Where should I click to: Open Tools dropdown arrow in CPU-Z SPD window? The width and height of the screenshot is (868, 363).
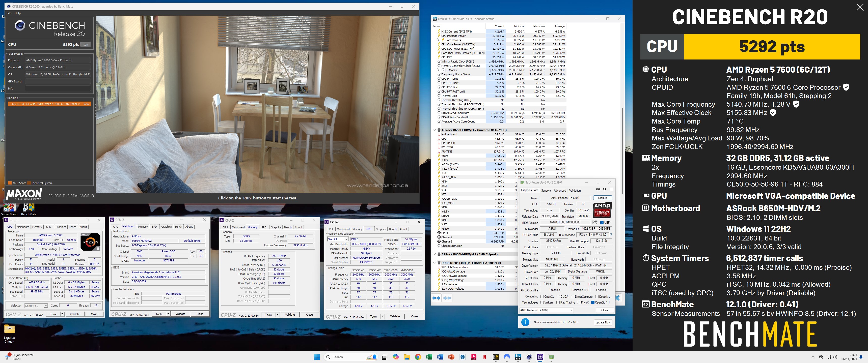(383, 317)
